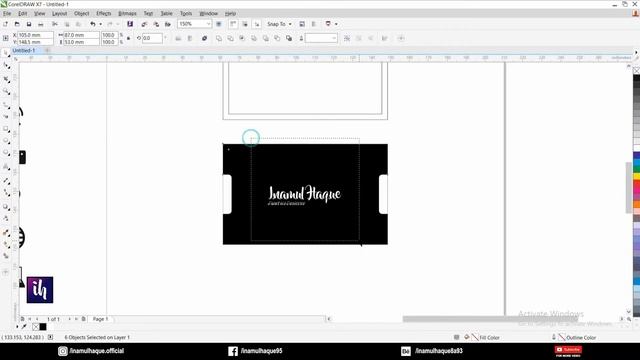
Task: Open the Effects menu
Action: pyautogui.click(x=104, y=13)
